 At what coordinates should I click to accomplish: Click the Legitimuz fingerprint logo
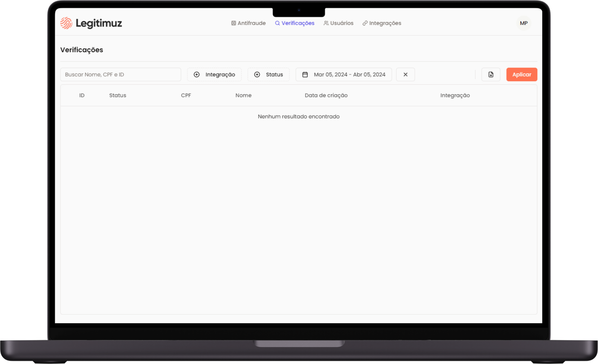[66, 23]
